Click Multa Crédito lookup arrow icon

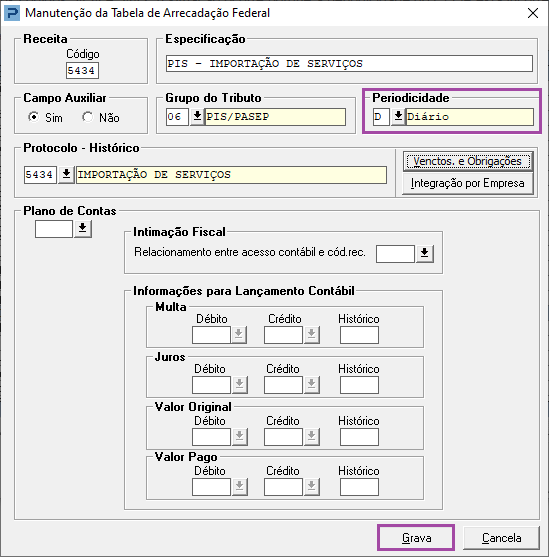[311, 335]
